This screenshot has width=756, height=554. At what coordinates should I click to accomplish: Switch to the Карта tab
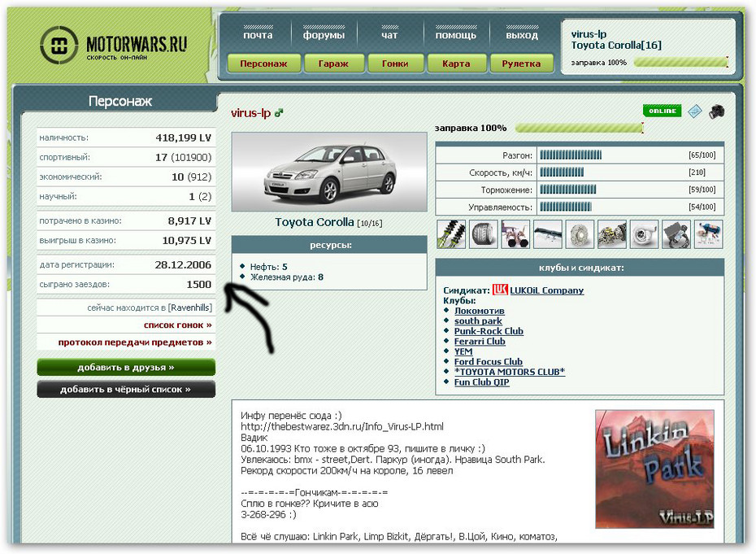456,63
